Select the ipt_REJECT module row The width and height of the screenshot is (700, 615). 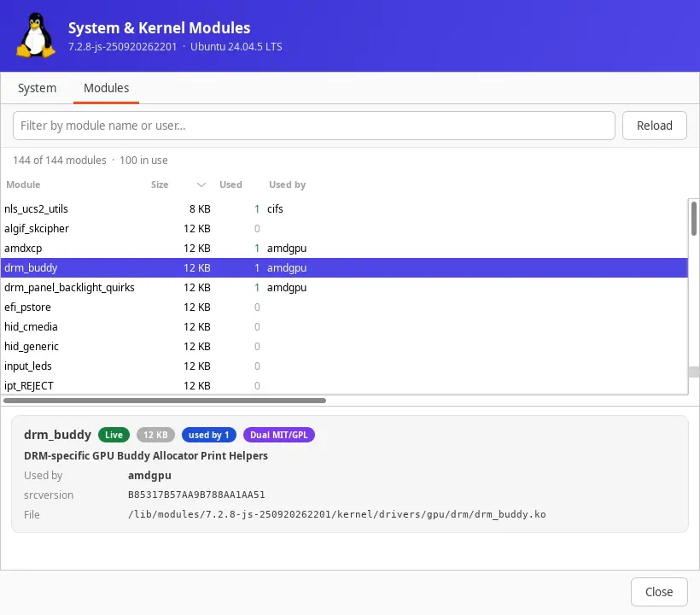pos(344,385)
